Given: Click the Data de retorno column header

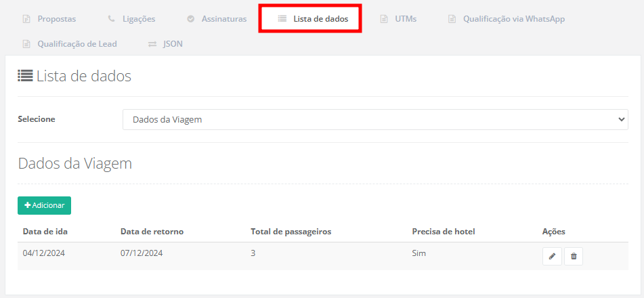Looking at the screenshot, I should [152, 232].
